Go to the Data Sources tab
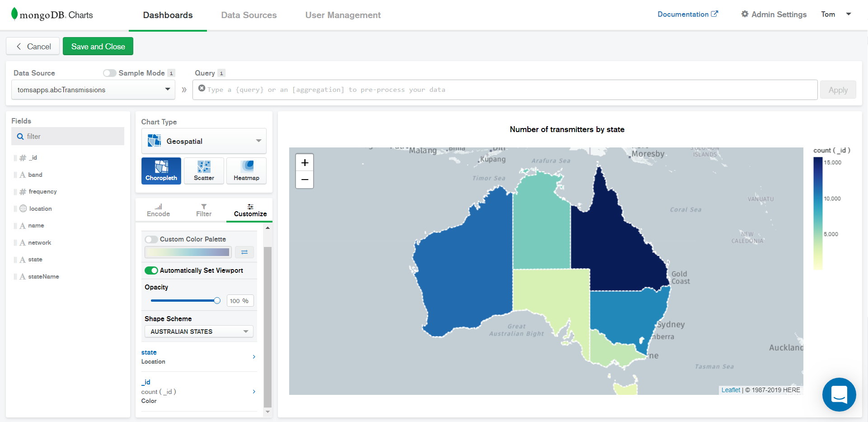This screenshot has width=868, height=422. 249,15
